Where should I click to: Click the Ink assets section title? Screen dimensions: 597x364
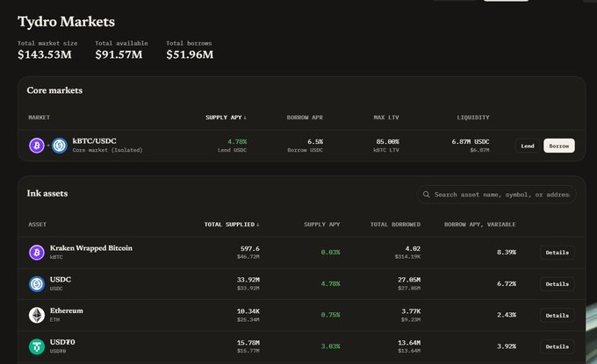tap(47, 194)
